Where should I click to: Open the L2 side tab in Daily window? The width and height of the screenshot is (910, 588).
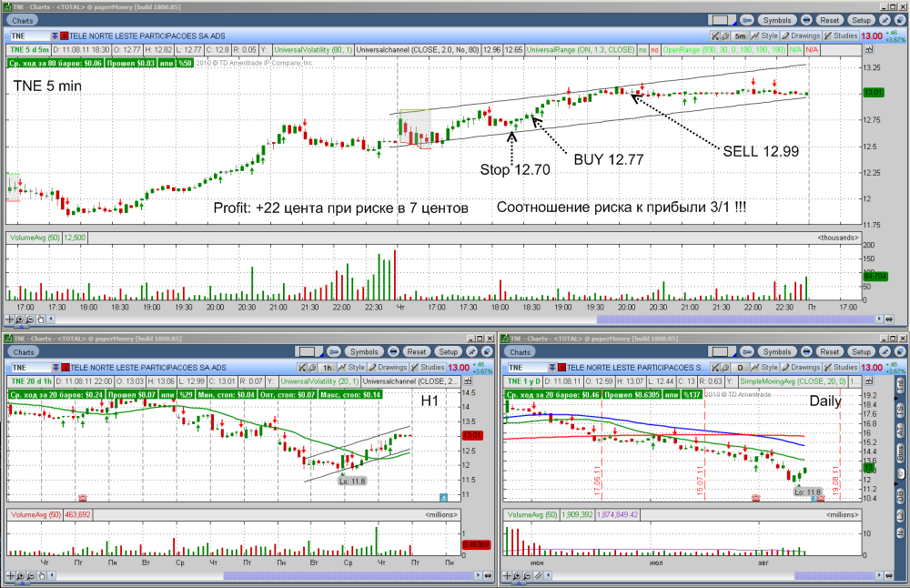click(x=901, y=515)
